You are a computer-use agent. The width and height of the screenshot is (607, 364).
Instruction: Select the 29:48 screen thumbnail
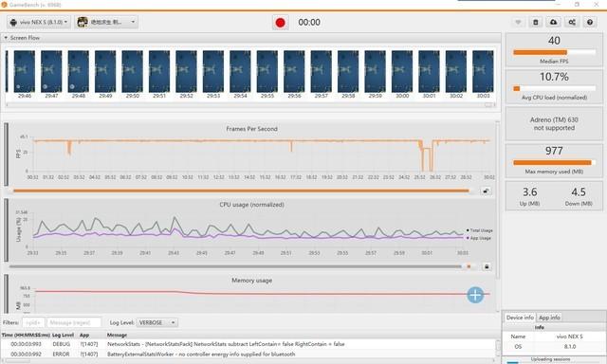point(78,71)
